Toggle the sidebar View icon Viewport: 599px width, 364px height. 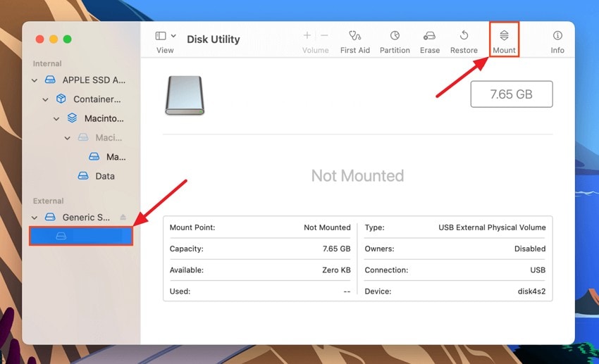pyautogui.click(x=161, y=36)
